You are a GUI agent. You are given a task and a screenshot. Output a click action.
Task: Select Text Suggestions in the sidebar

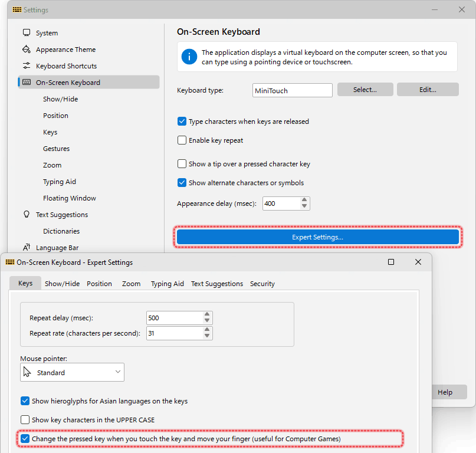click(62, 215)
